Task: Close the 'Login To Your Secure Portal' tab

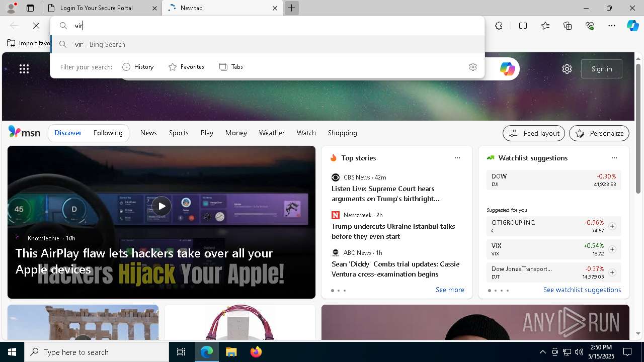Action: pyautogui.click(x=154, y=8)
